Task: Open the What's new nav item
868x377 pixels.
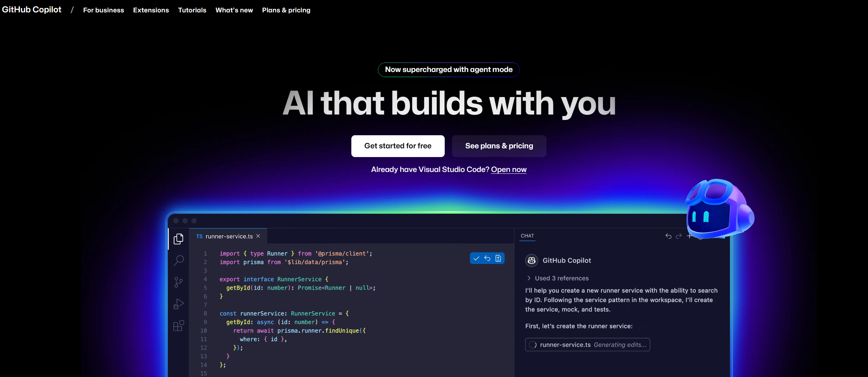Action: tap(234, 10)
